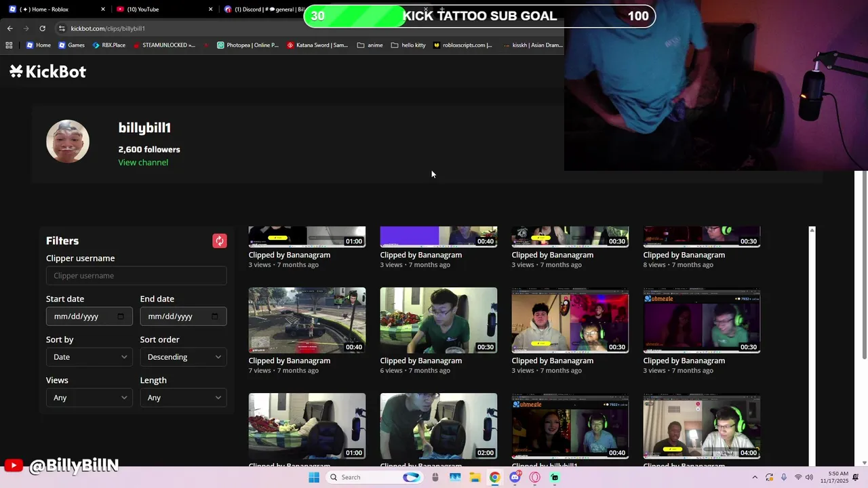Reload the page with the refresh icon
The image size is (868, 488).
click(x=42, y=28)
